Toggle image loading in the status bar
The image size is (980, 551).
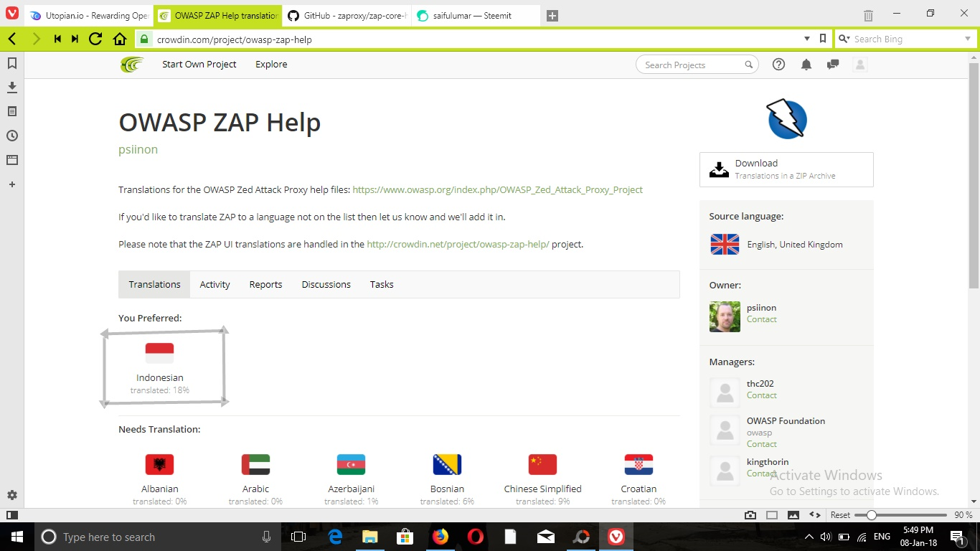click(x=793, y=515)
